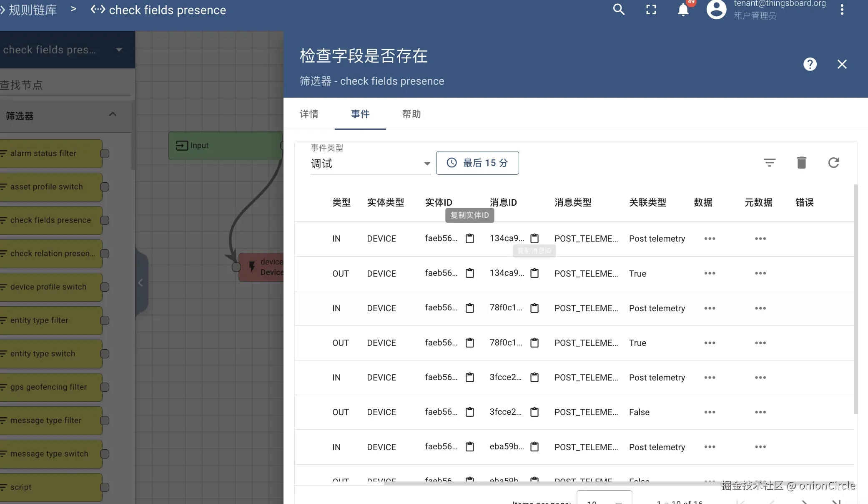This screenshot has width=868, height=504.
Task: Switch to the 详情 tab
Action: click(x=309, y=114)
